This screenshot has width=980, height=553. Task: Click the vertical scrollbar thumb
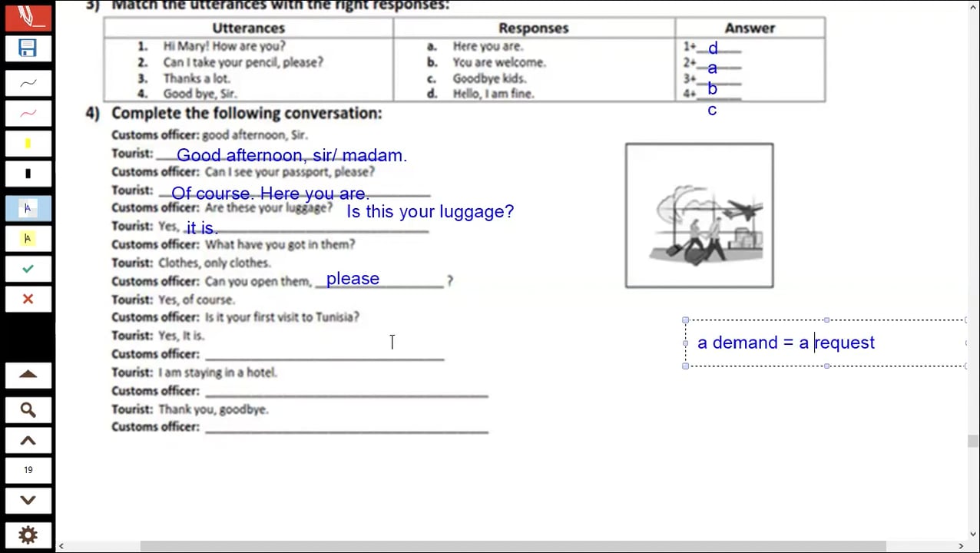[x=973, y=441]
